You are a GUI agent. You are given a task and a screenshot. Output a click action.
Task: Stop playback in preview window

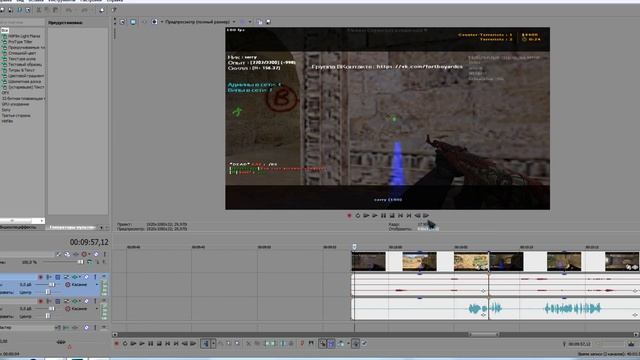(392, 216)
